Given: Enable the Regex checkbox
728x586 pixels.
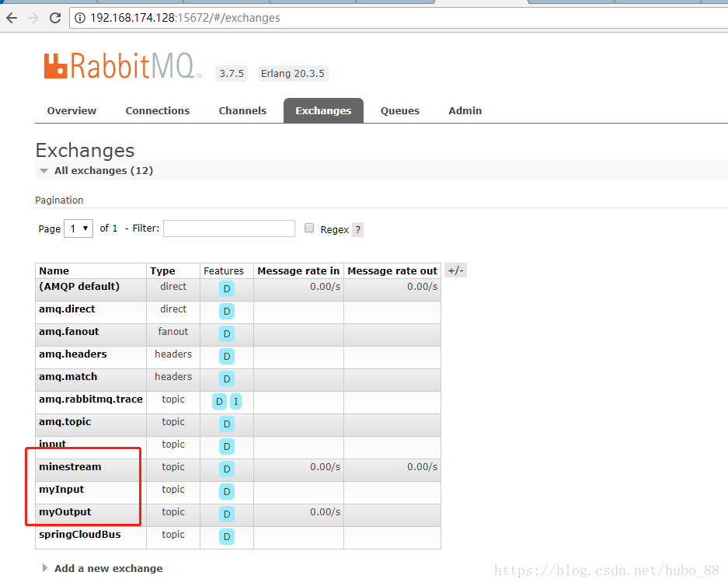Looking at the screenshot, I should (x=309, y=228).
